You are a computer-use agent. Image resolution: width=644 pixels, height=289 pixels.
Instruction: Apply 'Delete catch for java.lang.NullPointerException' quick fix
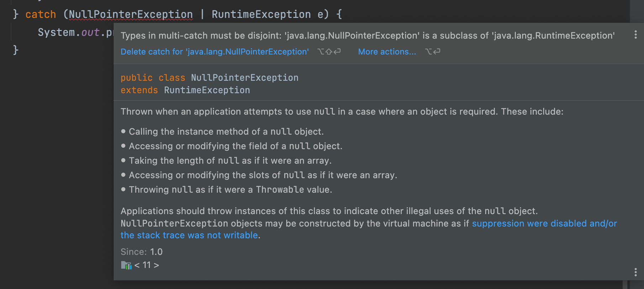(215, 52)
